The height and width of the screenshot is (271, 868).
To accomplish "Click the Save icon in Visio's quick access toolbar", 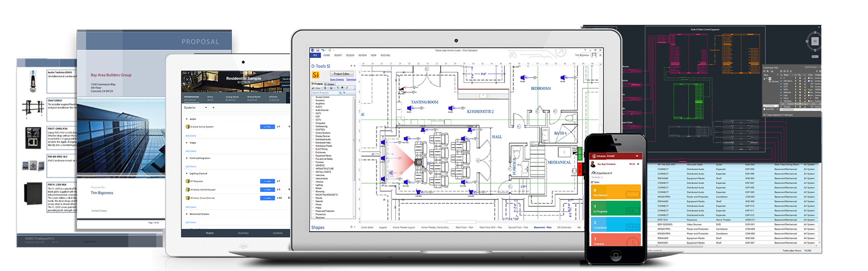I will pos(318,50).
